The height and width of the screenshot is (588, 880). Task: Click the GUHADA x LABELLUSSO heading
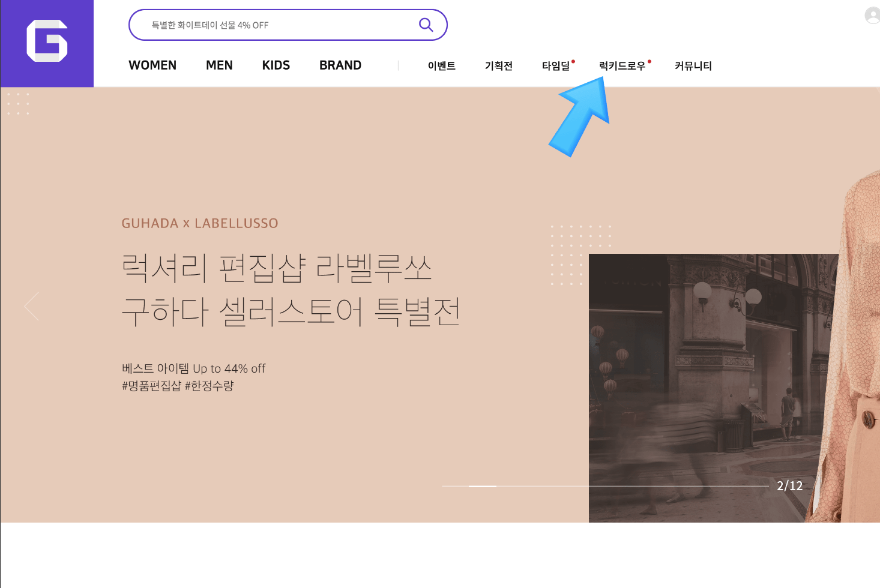click(200, 223)
